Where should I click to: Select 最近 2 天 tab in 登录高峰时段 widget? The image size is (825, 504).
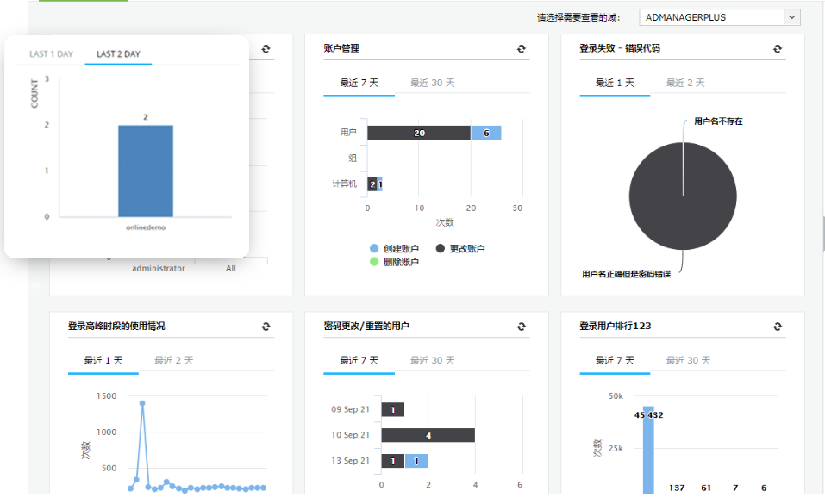tap(173, 360)
